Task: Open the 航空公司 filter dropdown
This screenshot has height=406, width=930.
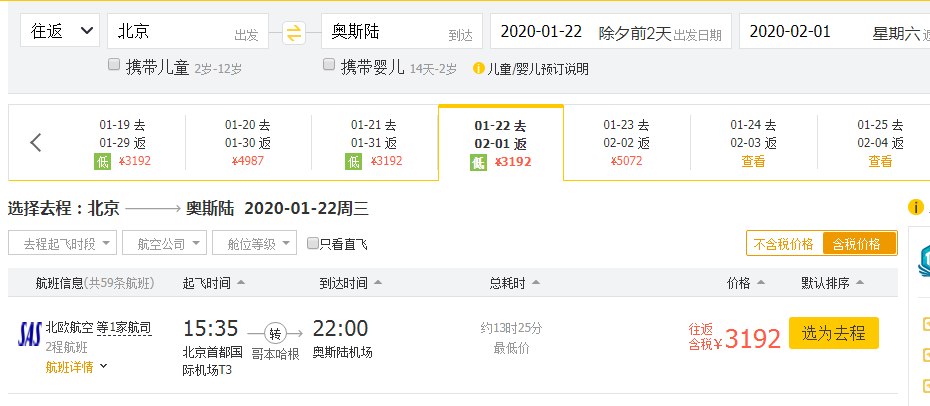Action: pos(164,243)
